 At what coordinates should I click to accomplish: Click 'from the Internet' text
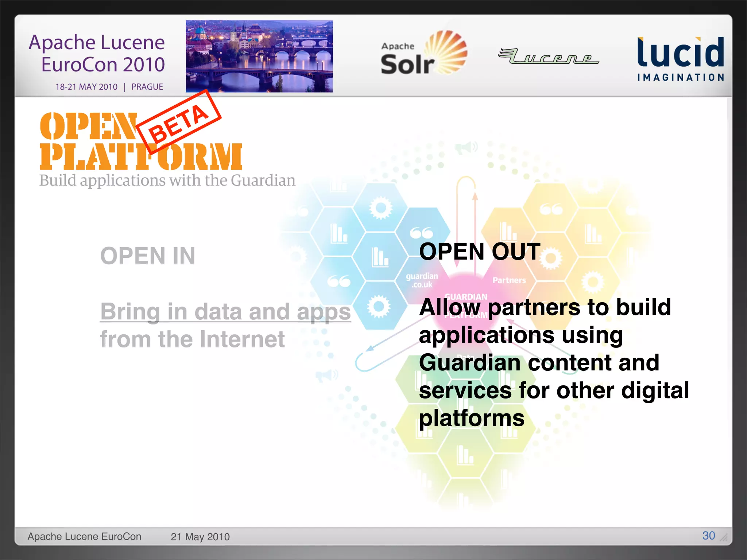pos(192,339)
